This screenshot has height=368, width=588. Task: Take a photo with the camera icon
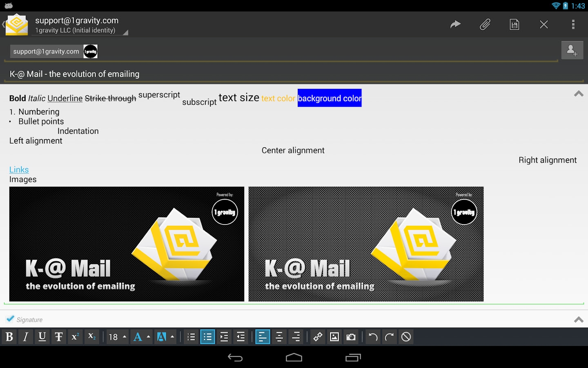350,337
